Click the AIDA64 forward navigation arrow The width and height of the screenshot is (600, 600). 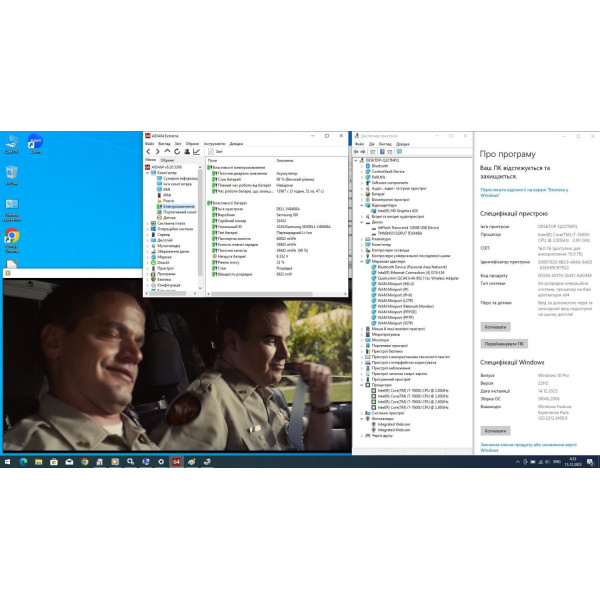[x=157, y=152]
